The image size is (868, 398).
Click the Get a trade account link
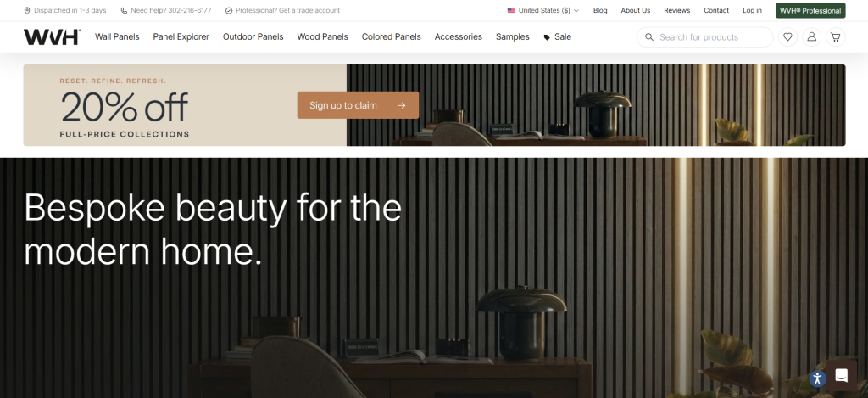(305, 10)
